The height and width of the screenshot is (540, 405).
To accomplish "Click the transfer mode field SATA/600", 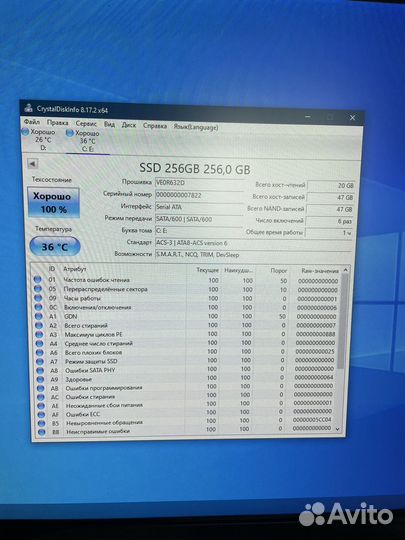I will pyautogui.click(x=198, y=219).
